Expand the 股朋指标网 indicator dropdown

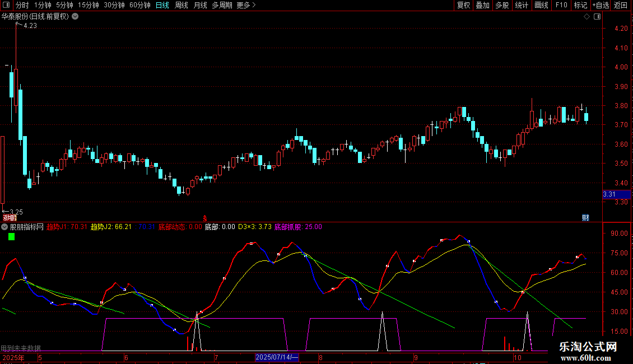(4, 227)
